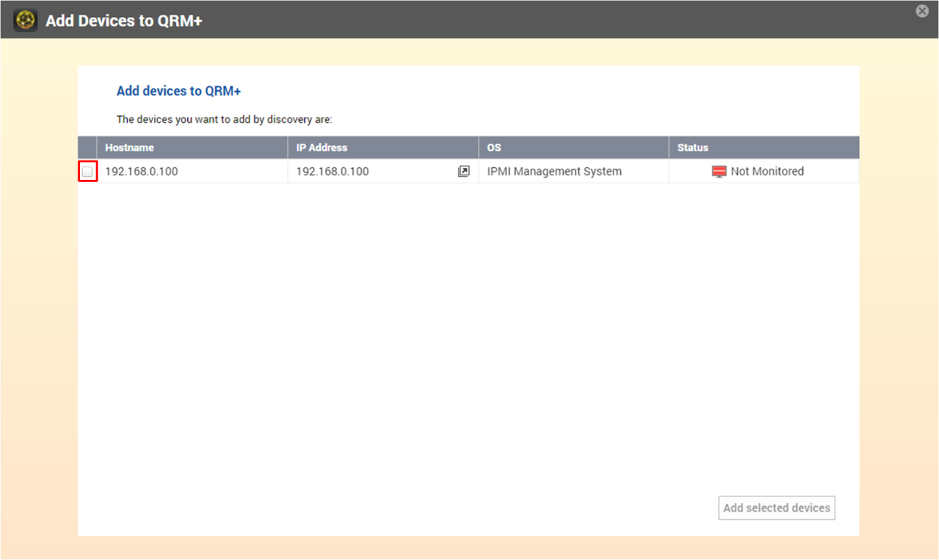This screenshot has height=560, width=939.
Task: Click the Not Monitored status text
Action: click(767, 172)
